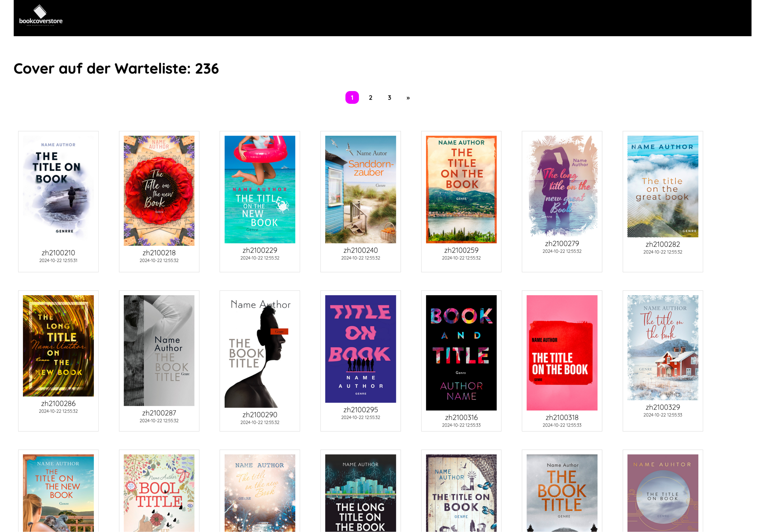Open the orange-framed cover zh2100259
This screenshot has height=532, width=765.
coord(461,189)
